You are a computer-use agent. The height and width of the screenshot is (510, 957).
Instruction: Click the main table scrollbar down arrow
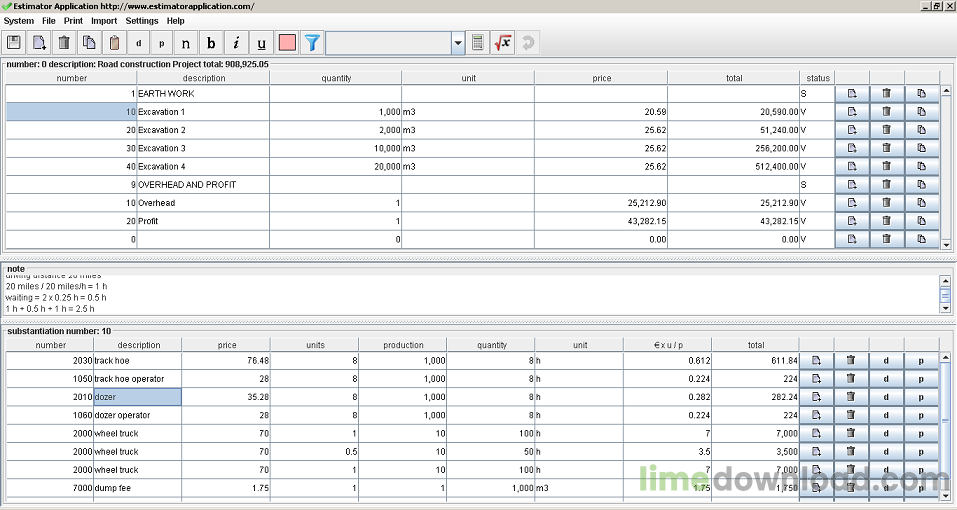(x=946, y=245)
